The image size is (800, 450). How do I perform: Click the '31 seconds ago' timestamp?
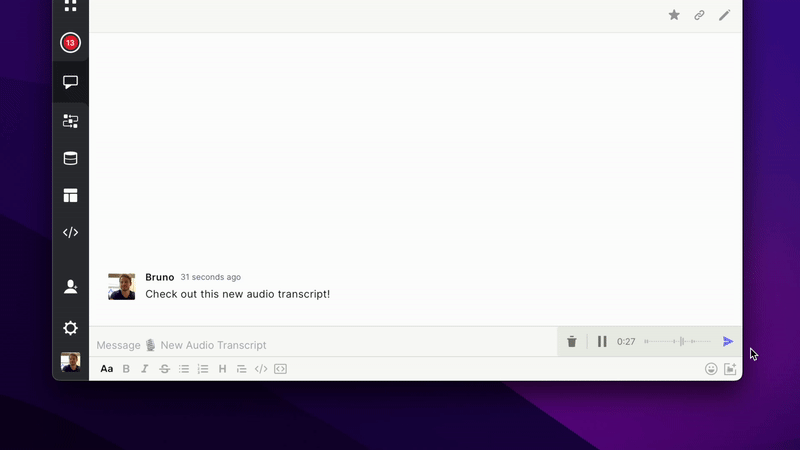point(211,277)
